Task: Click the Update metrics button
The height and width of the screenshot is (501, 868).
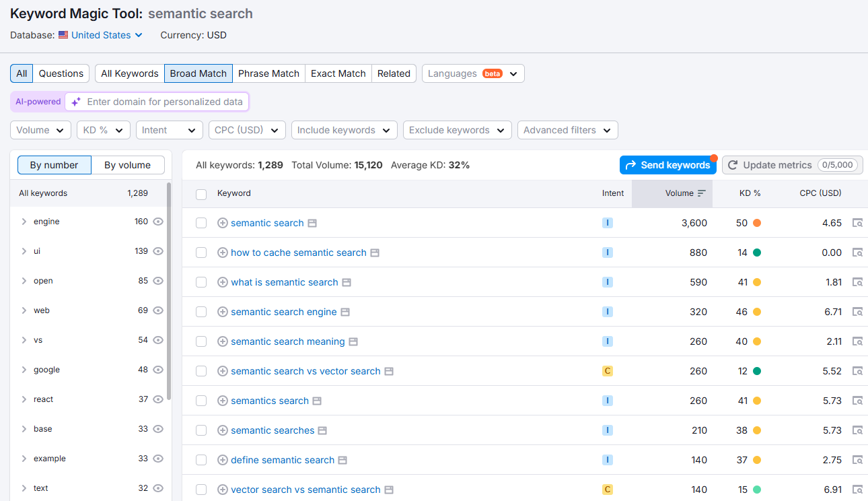Action: pos(793,165)
